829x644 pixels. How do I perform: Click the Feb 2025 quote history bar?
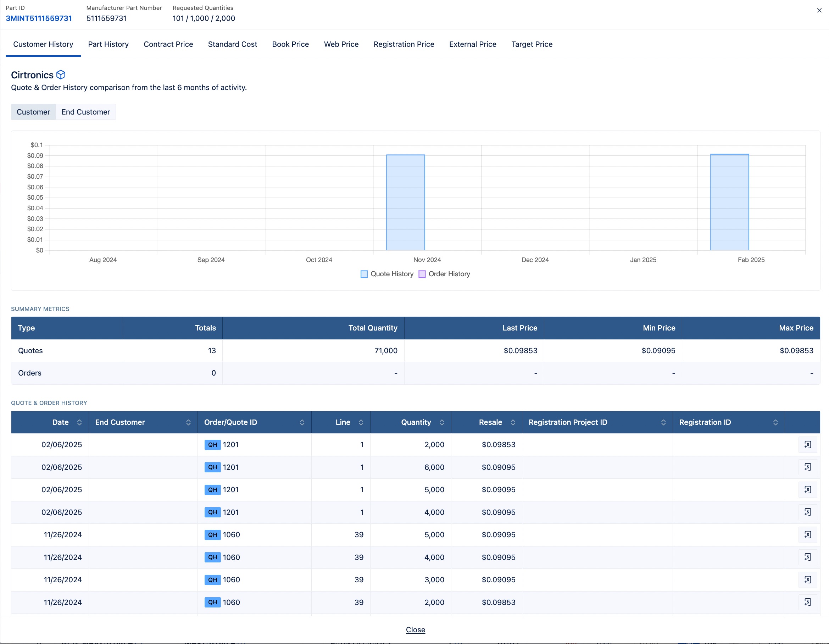tap(730, 202)
